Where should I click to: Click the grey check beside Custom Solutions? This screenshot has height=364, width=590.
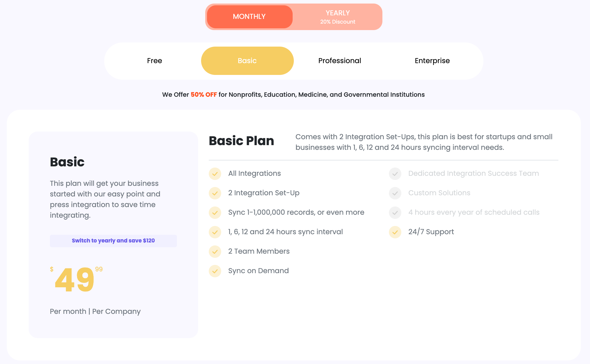(x=395, y=193)
